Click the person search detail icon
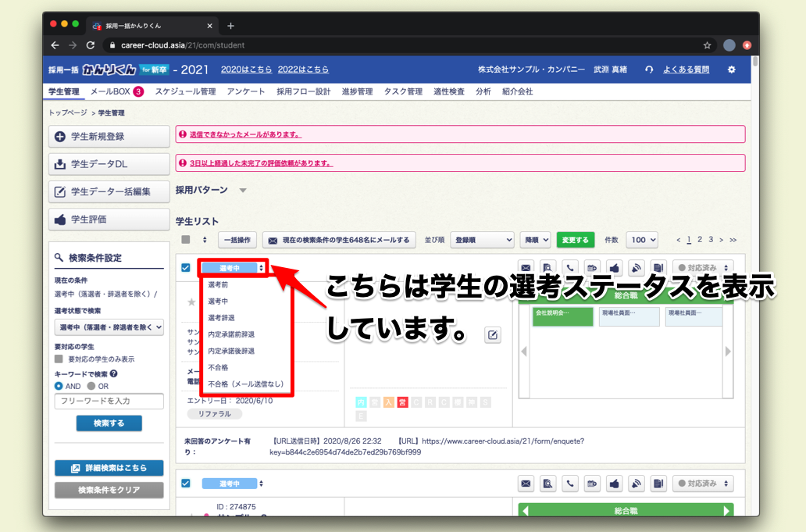Viewport: 806px width, 532px height. (x=547, y=266)
